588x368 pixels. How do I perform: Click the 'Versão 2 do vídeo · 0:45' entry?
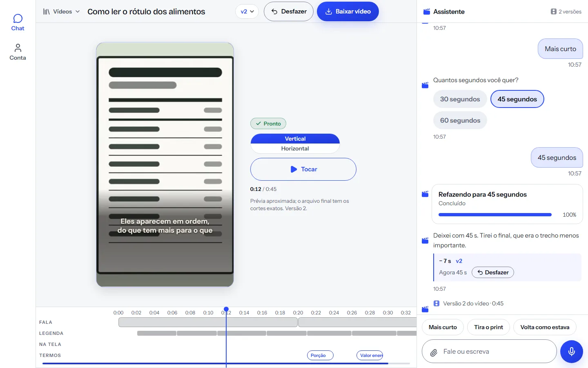473,303
